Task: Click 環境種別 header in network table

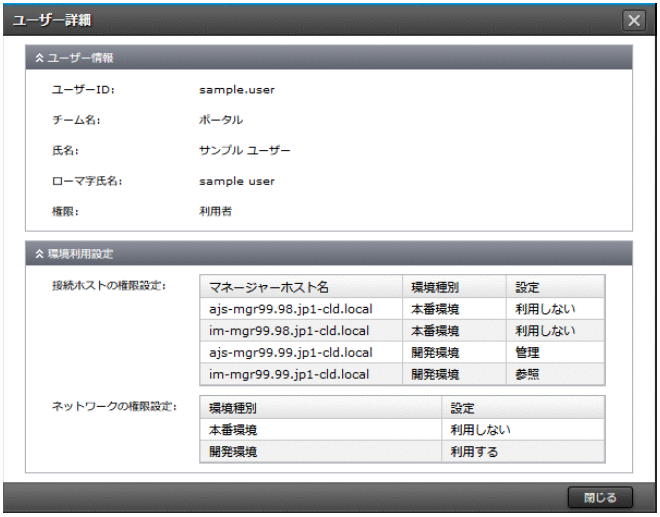Action: coord(321,408)
